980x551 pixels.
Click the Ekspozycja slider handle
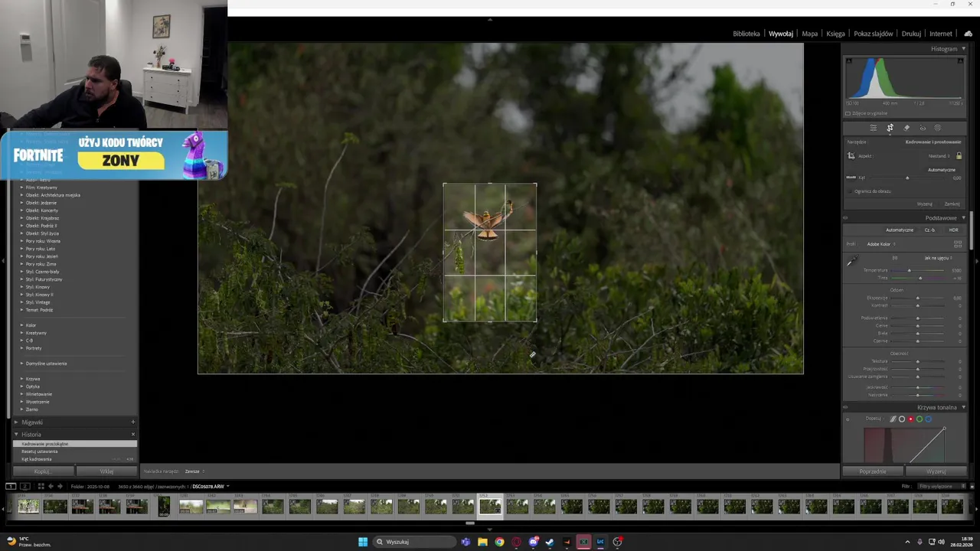917,298
